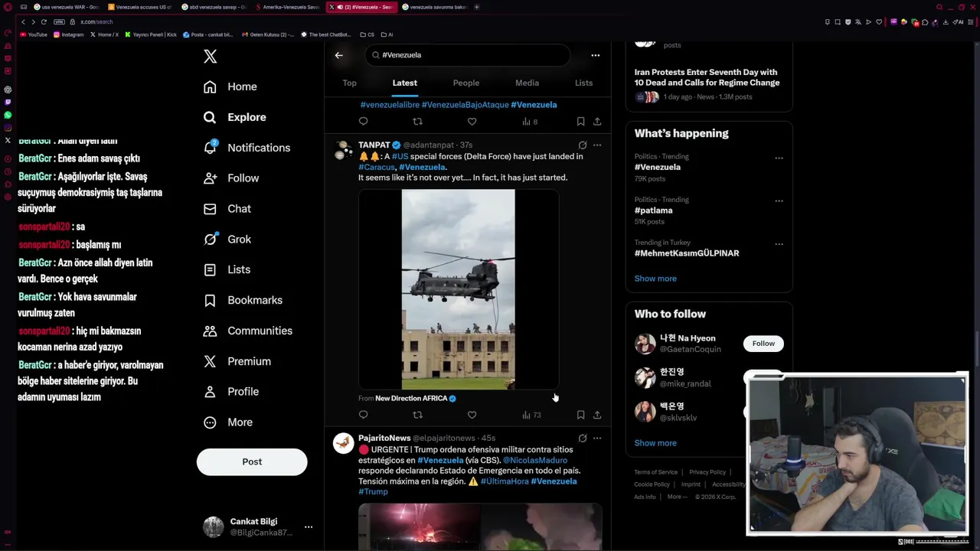Image resolution: width=980 pixels, height=551 pixels.
Task: Reply to the TANPAT post
Action: click(364, 415)
